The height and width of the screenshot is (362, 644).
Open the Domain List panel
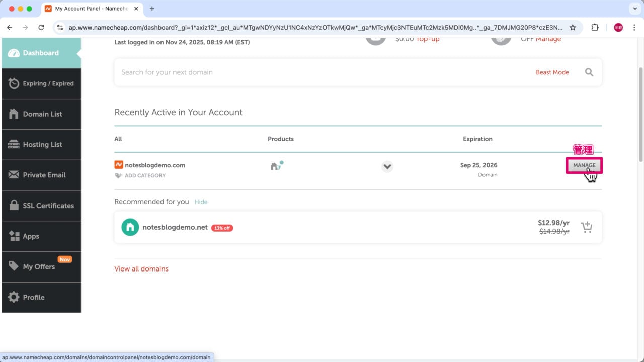coord(41,114)
